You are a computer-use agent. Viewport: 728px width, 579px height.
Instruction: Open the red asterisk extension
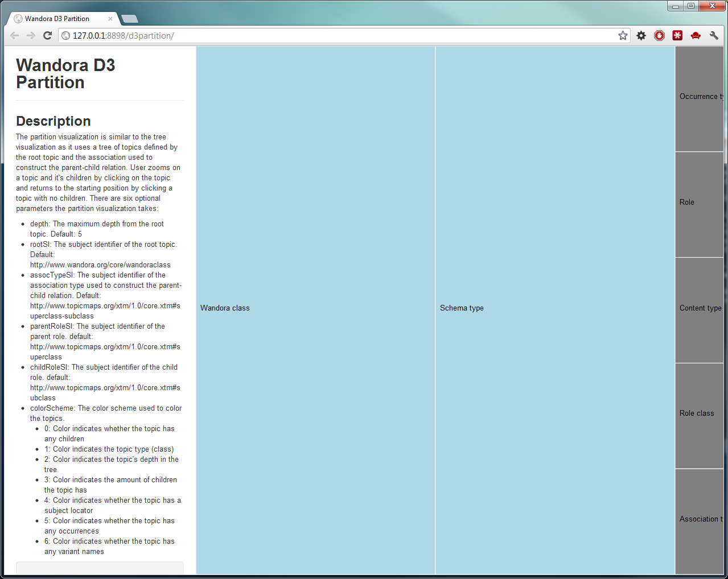coord(677,35)
